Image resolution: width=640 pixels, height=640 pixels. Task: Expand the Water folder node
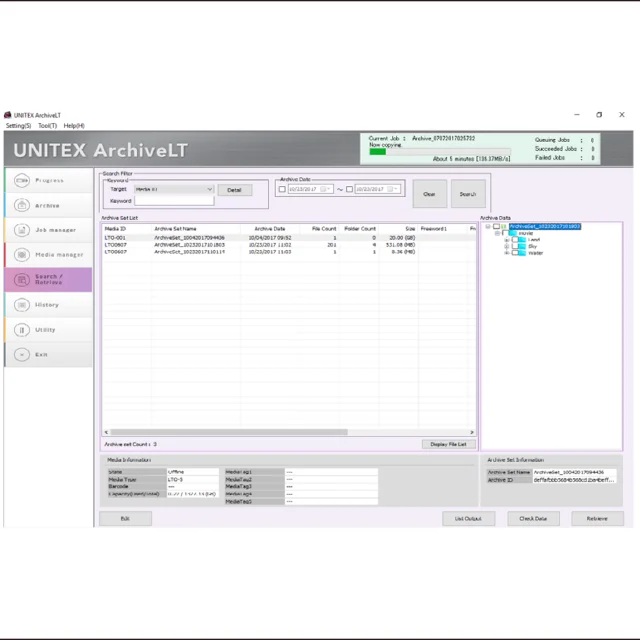click(x=507, y=253)
